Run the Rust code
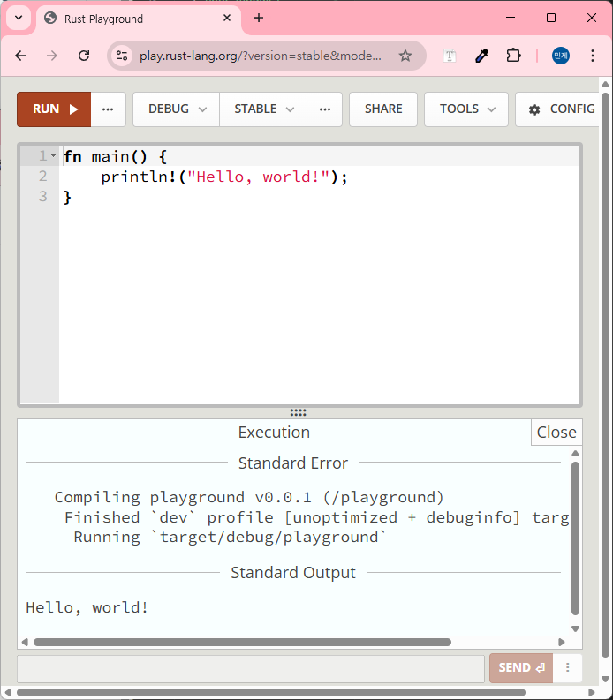The height and width of the screenshot is (700, 613). point(54,109)
